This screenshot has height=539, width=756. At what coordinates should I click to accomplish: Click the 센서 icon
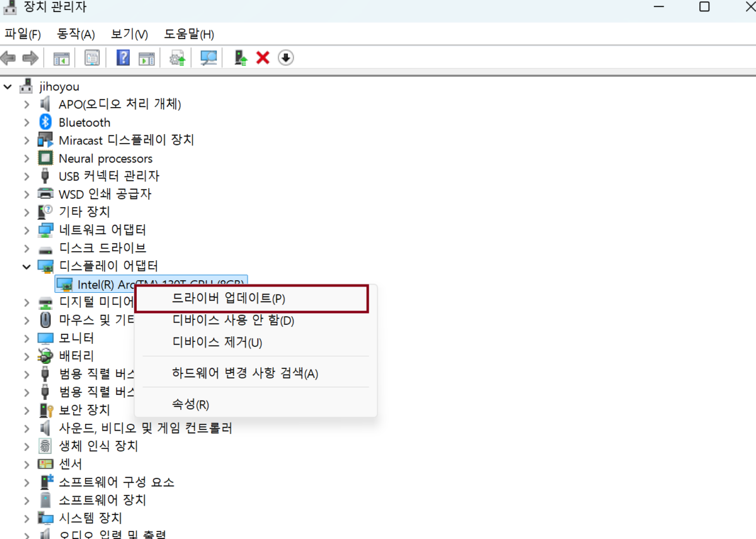click(x=45, y=464)
